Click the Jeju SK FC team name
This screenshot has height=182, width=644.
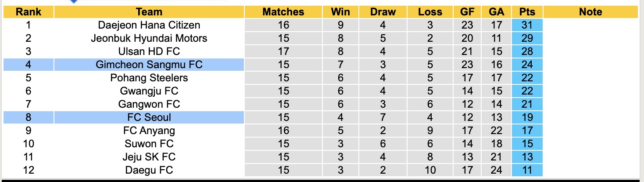point(149,157)
